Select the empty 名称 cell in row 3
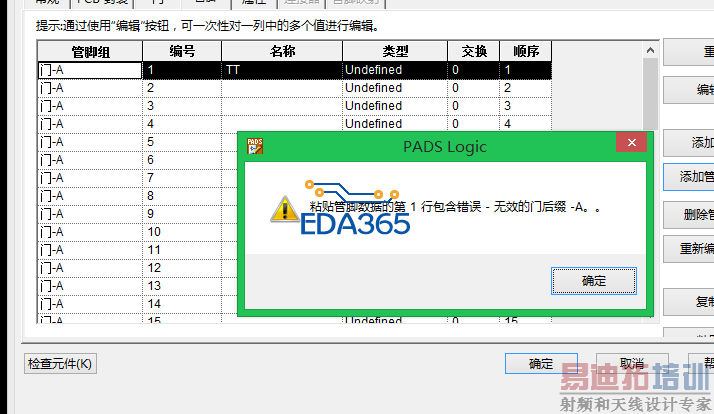Image resolution: width=714 pixels, height=414 pixels. click(282, 106)
